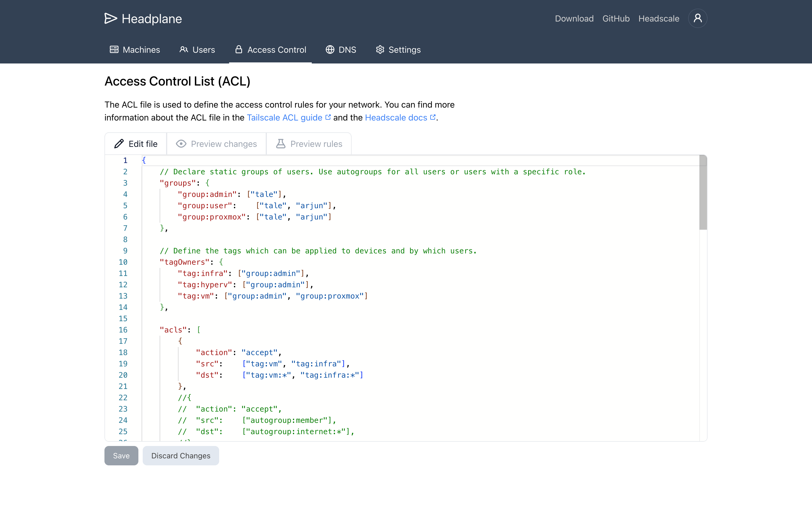Click the editor vertical scrollbar thumb

click(703, 192)
